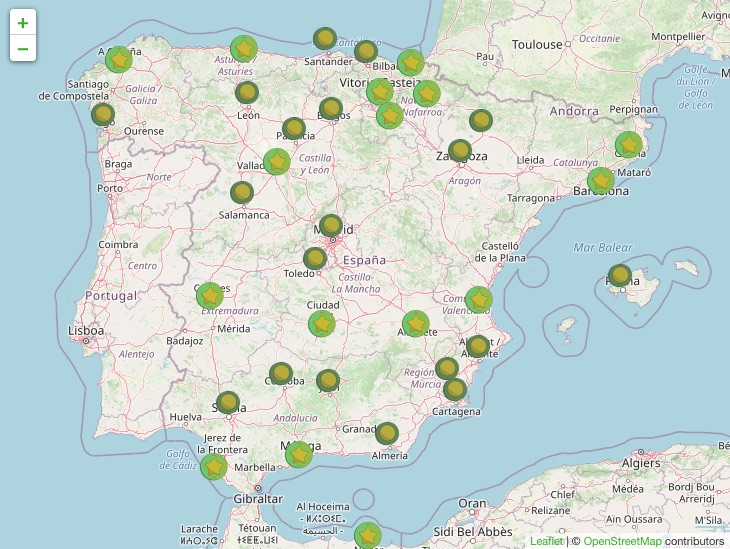Click the circle marker above Salamanca
730x549 pixels.
coord(242,192)
